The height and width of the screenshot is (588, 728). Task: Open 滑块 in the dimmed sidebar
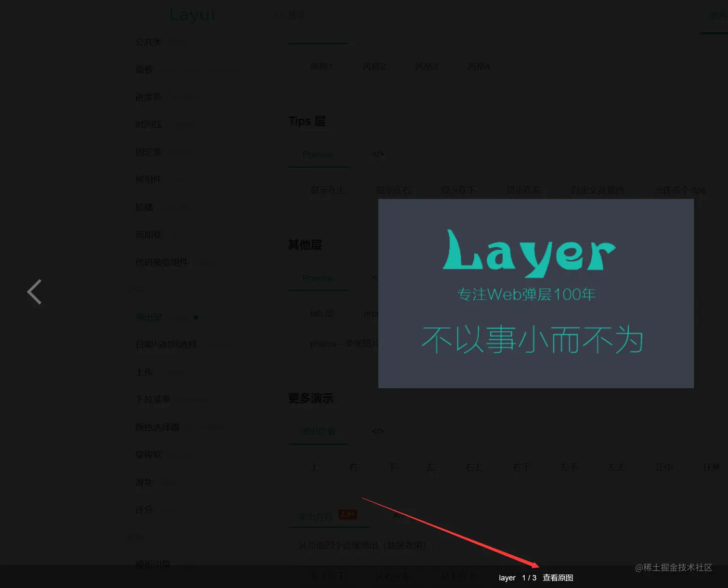coord(144,482)
